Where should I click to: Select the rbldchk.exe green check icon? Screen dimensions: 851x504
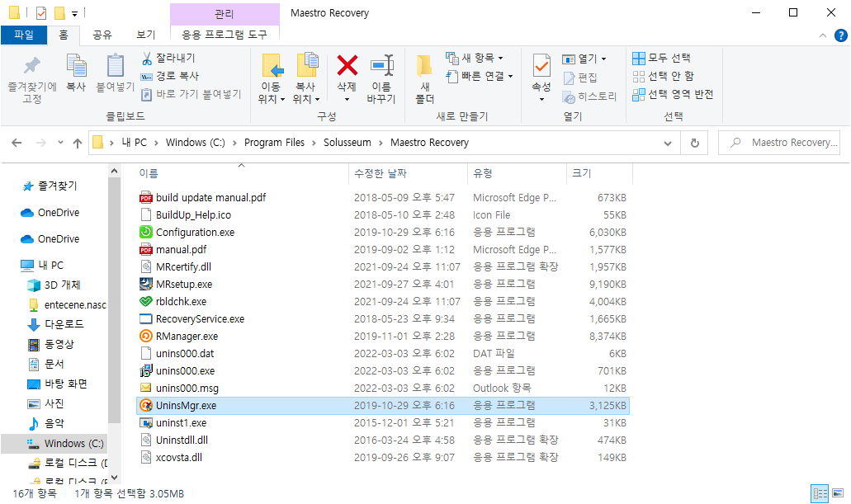[146, 301]
